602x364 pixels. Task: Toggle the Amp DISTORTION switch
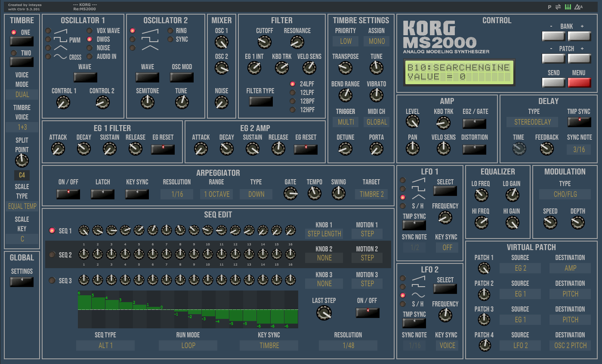[475, 150]
